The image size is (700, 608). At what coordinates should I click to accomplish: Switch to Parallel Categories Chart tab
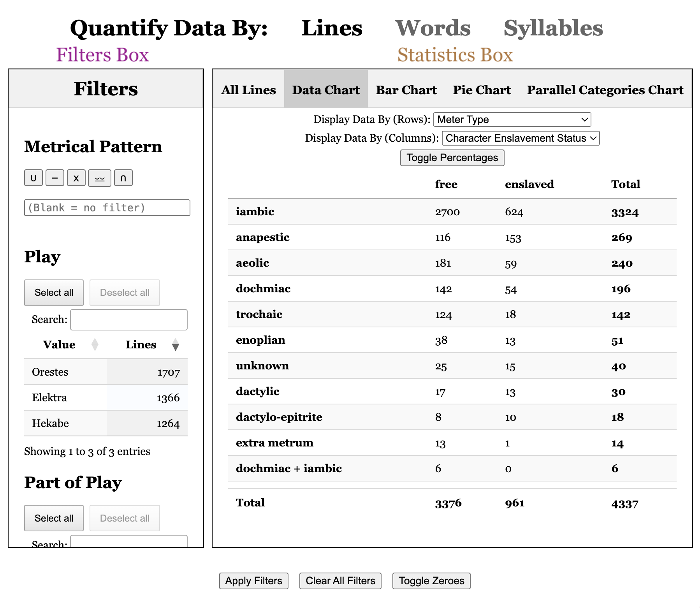[x=605, y=90]
